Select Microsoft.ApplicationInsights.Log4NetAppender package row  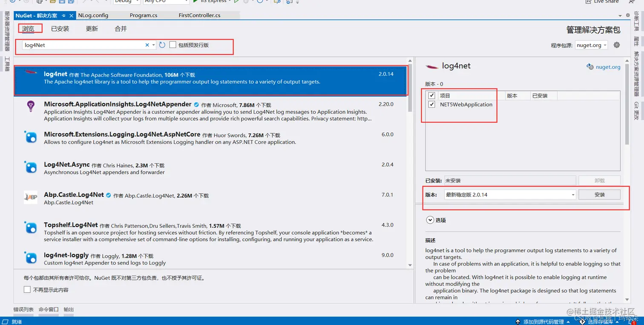211,111
